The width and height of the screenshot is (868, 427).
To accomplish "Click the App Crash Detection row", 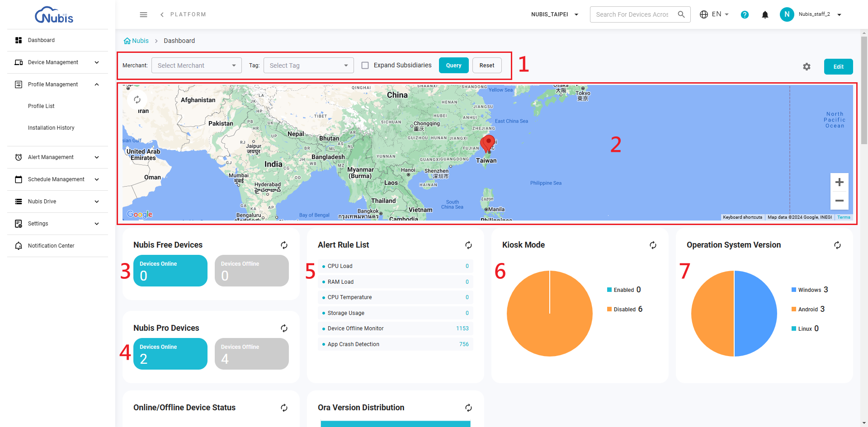I will pos(396,344).
